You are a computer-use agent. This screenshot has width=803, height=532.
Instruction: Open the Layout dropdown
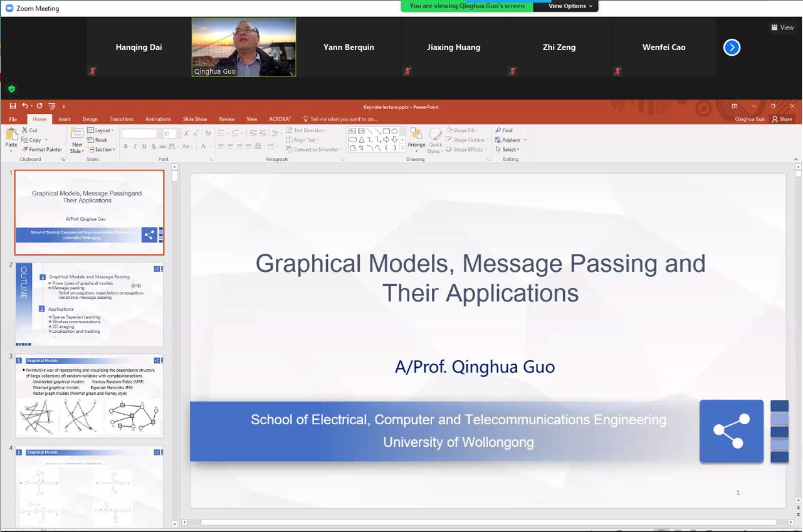click(x=100, y=130)
